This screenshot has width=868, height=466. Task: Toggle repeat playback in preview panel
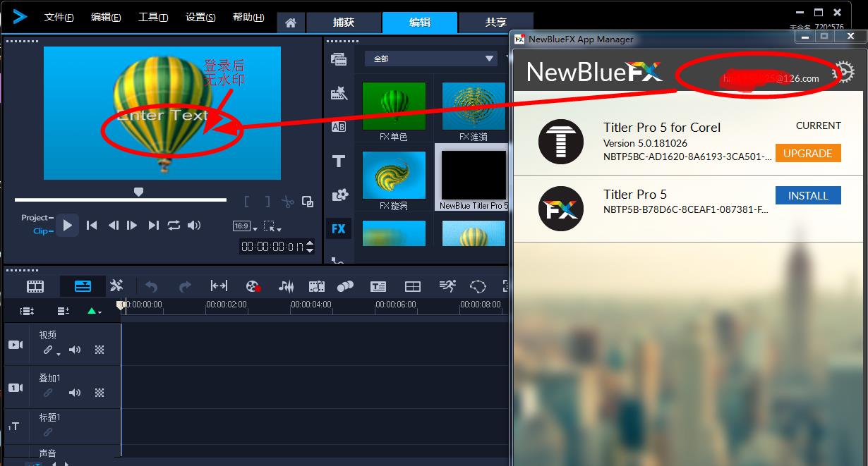174,226
